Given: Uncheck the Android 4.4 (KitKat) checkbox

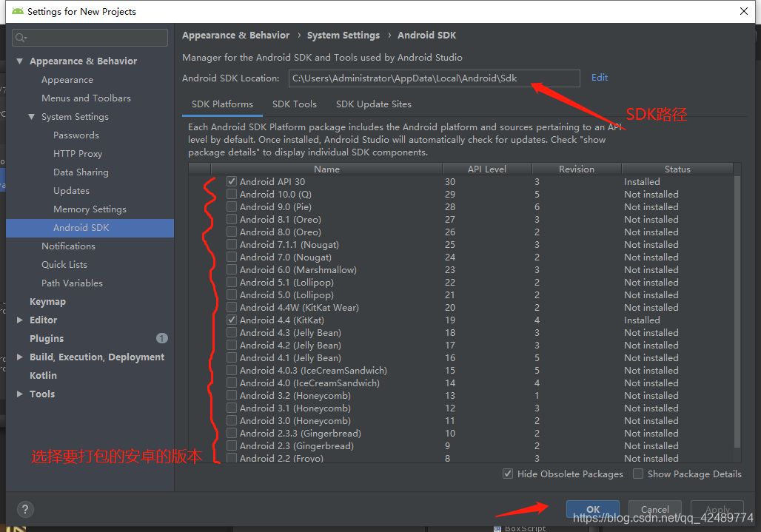Looking at the screenshot, I should coord(232,320).
